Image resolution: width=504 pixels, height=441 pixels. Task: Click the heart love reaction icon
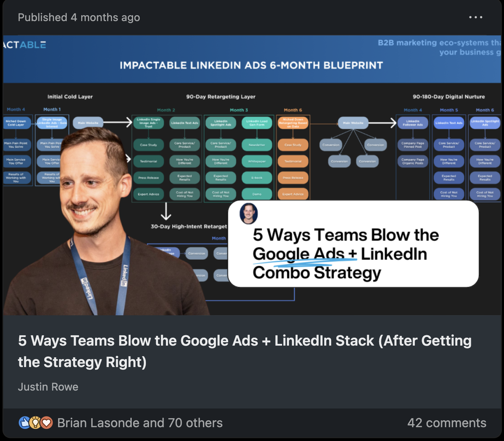coord(46,423)
